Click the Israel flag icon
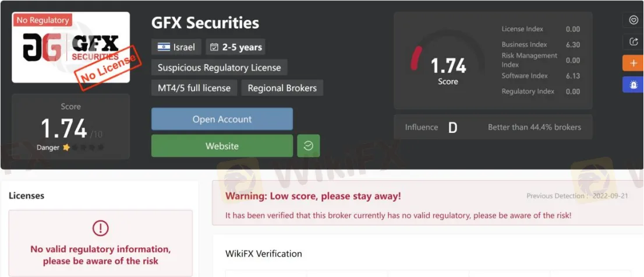Viewport: 644px width, 277px height. pos(164,47)
